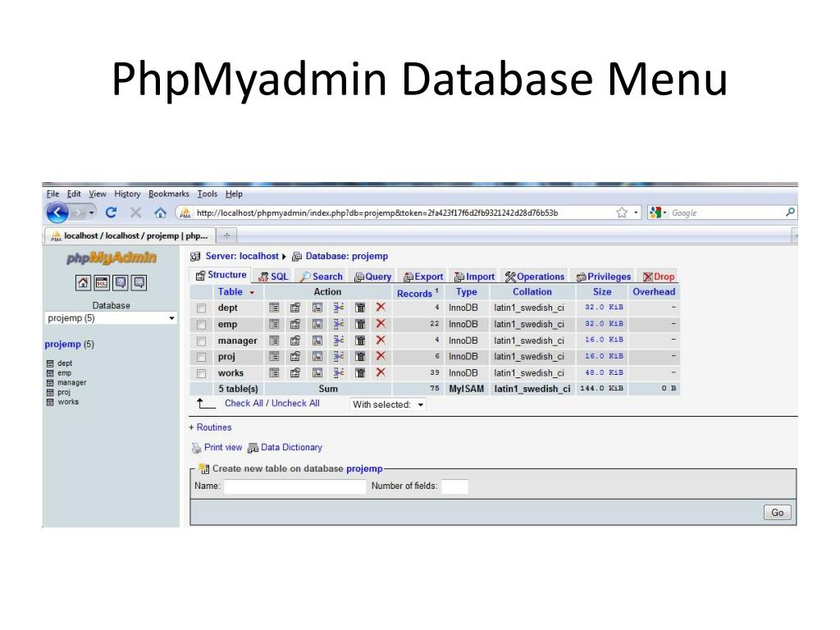Click insert icon in the dept row
840x630 pixels.
(339, 308)
